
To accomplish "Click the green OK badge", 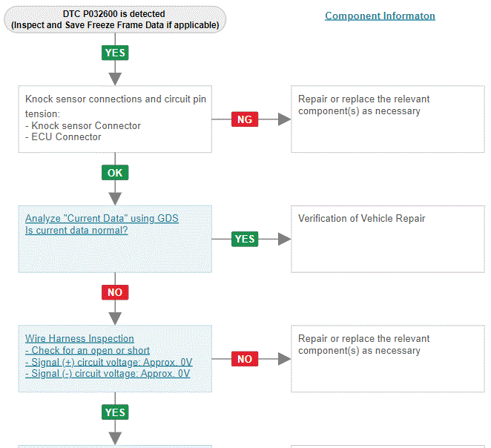I will tap(115, 173).
